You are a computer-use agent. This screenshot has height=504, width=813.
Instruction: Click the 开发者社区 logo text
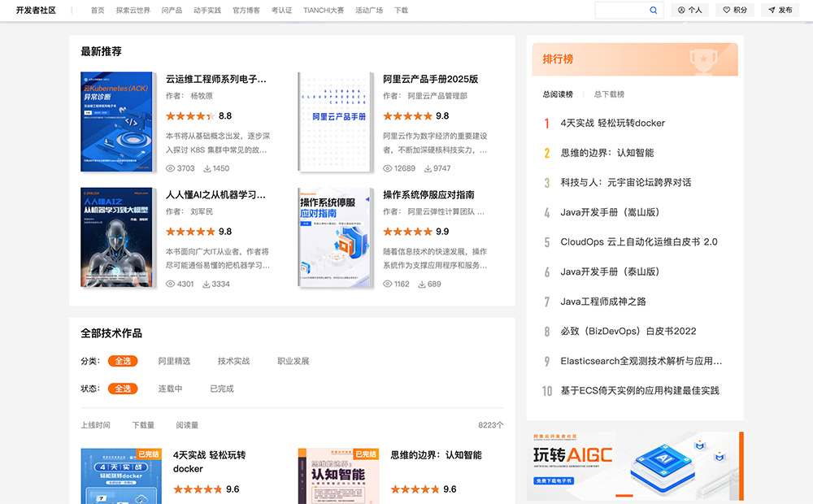(x=36, y=11)
